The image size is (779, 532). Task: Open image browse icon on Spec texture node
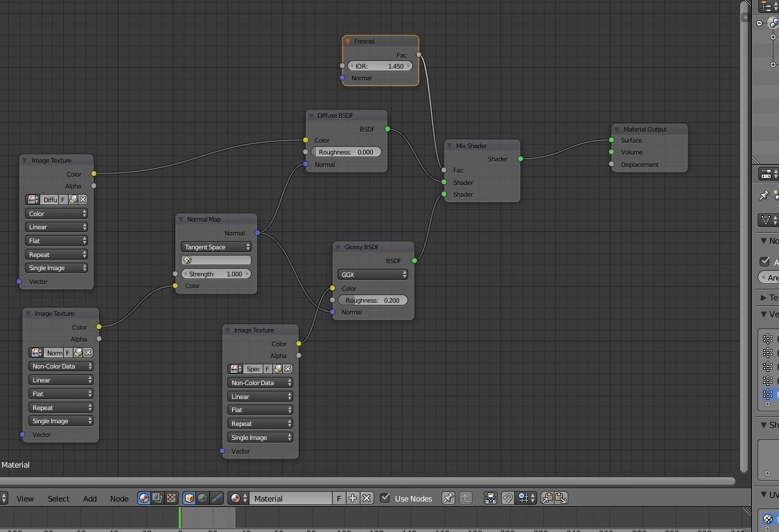click(236, 369)
